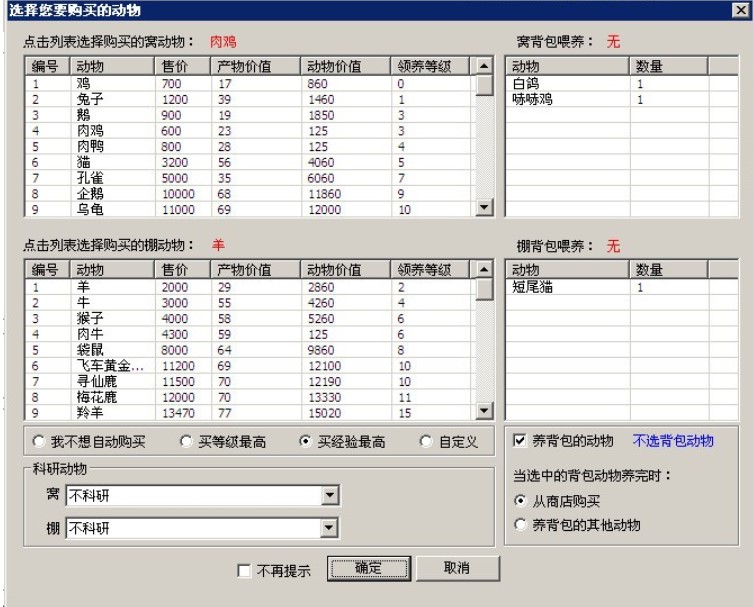Sort 窝动物 list by 售价 column header
The width and height of the screenshot is (753, 607).
182,66
